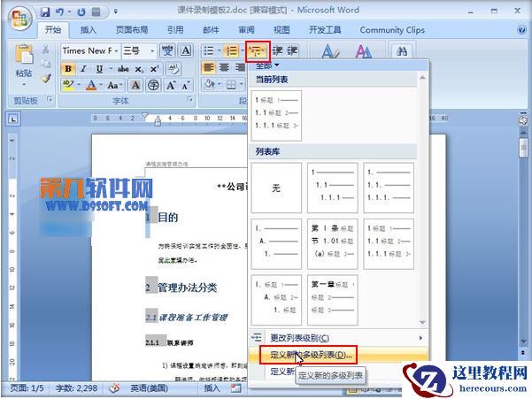532x399 pixels.
Task: Align text left
Action: (209, 67)
